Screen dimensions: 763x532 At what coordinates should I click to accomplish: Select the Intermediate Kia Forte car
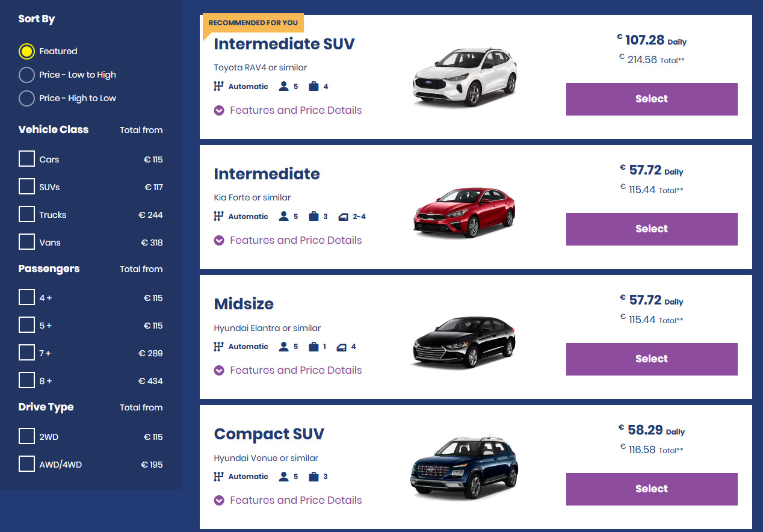click(652, 229)
